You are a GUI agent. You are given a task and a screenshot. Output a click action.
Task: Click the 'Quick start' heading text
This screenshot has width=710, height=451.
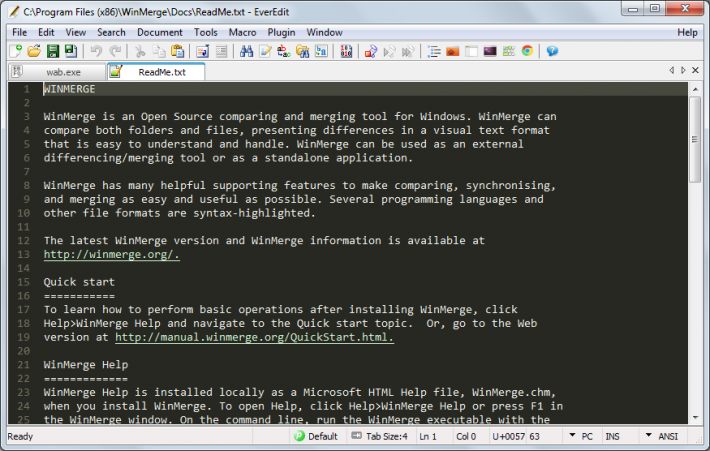pyautogui.click(x=79, y=282)
